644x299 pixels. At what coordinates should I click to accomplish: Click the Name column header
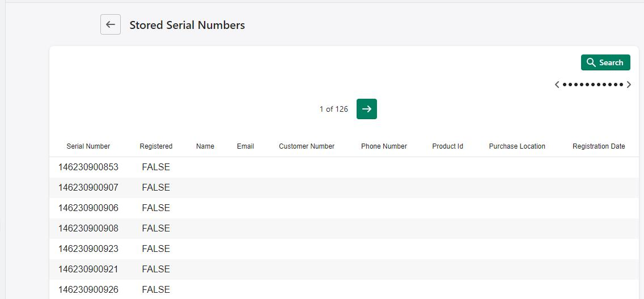(205, 146)
